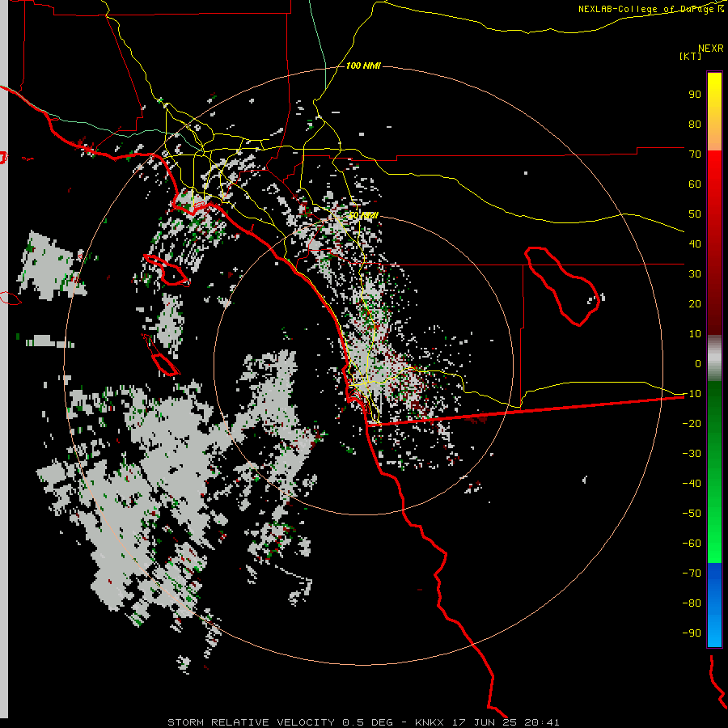The height and width of the screenshot is (728, 728).
Task: Click the 0 value on velocity scale
Action: point(698,364)
